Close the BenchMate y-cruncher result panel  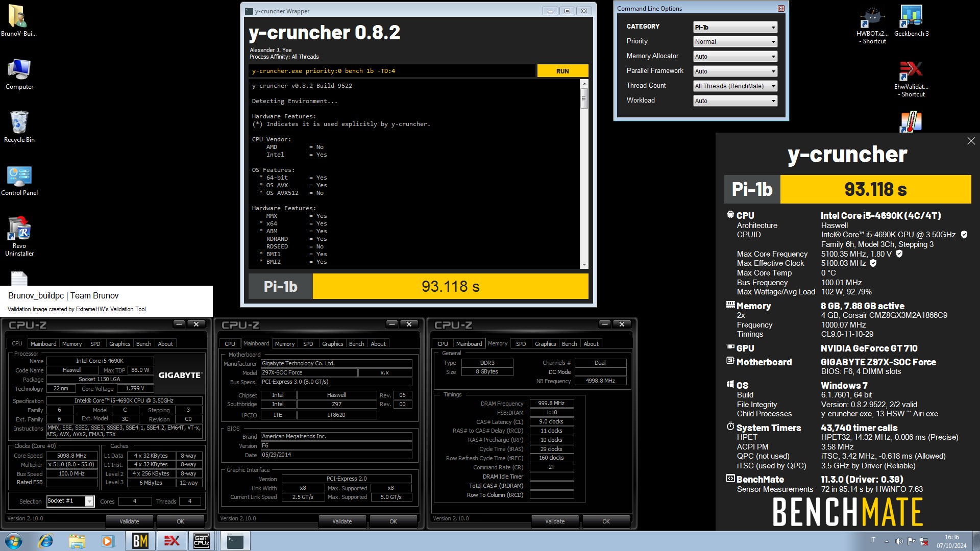pos(971,141)
